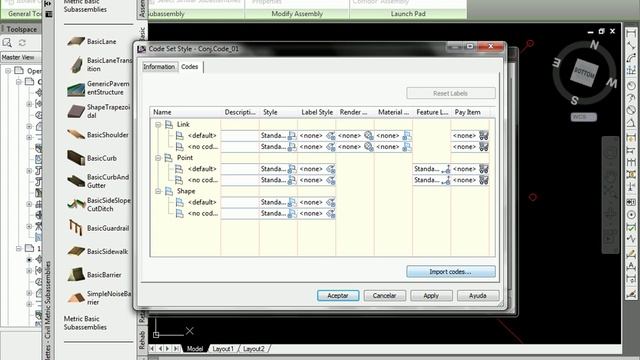640x360 pixels.
Task: Open pay item picker for Link default
Action: click(484, 136)
